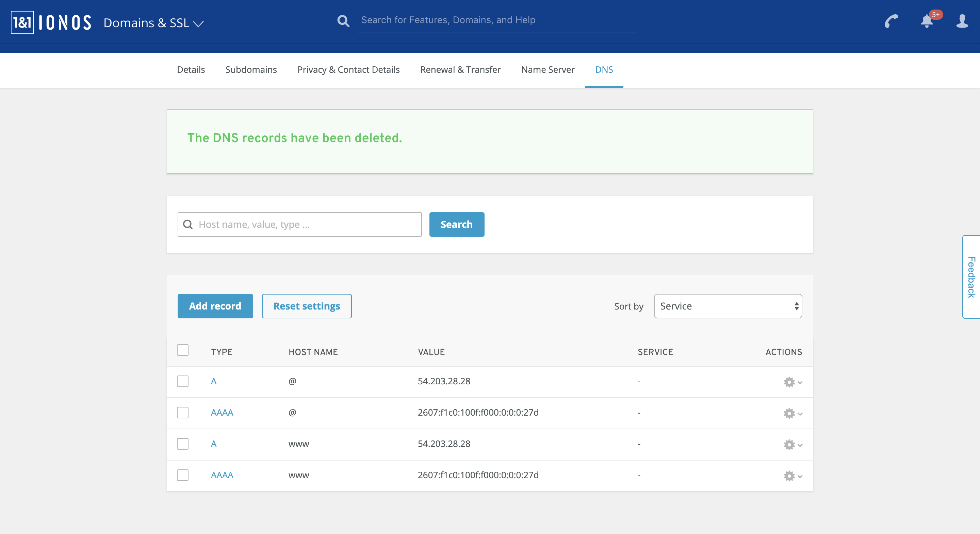Image resolution: width=980 pixels, height=534 pixels.
Task: Open the Sort by Service dropdown
Action: (728, 306)
